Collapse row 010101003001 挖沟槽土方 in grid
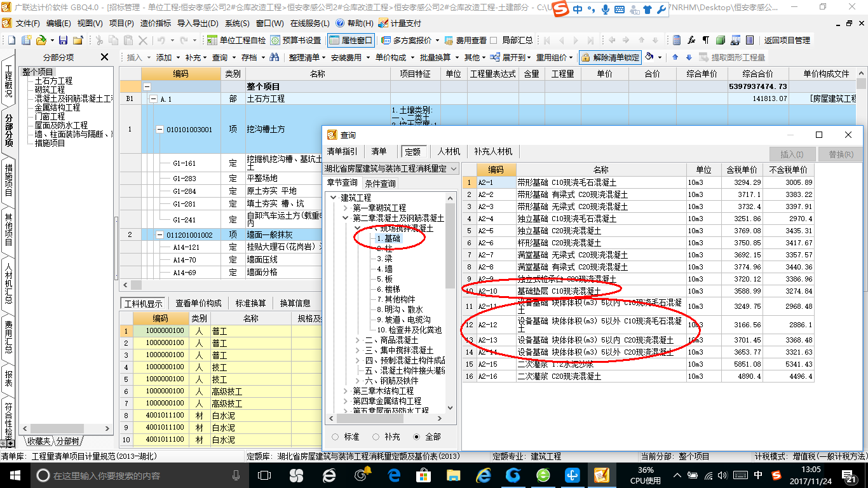This screenshot has height=488, width=868. 160,129
